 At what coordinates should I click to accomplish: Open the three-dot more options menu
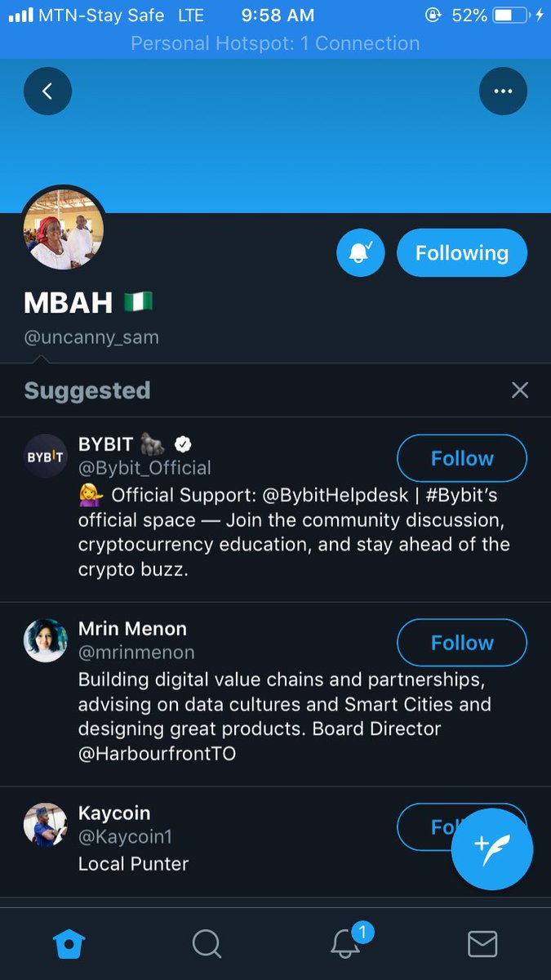503,91
